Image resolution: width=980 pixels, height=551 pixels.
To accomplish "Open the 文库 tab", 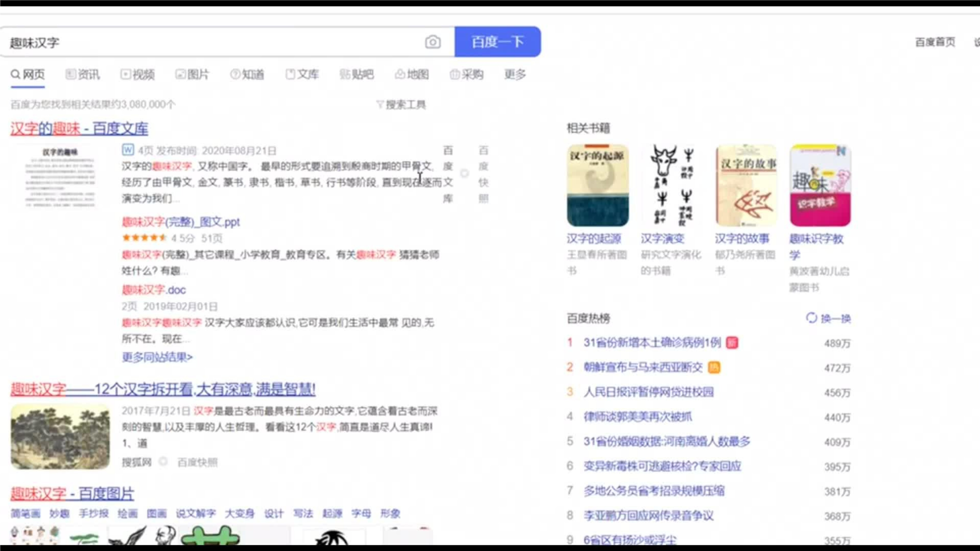I will pyautogui.click(x=302, y=74).
